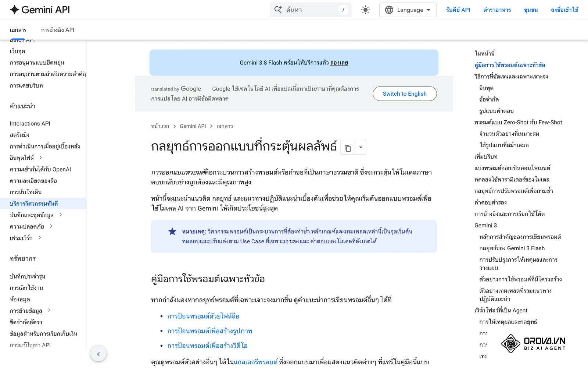Select Interactions API in the sidebar
The height and width of the screenshot is (368, 588).
pos(30,124)
